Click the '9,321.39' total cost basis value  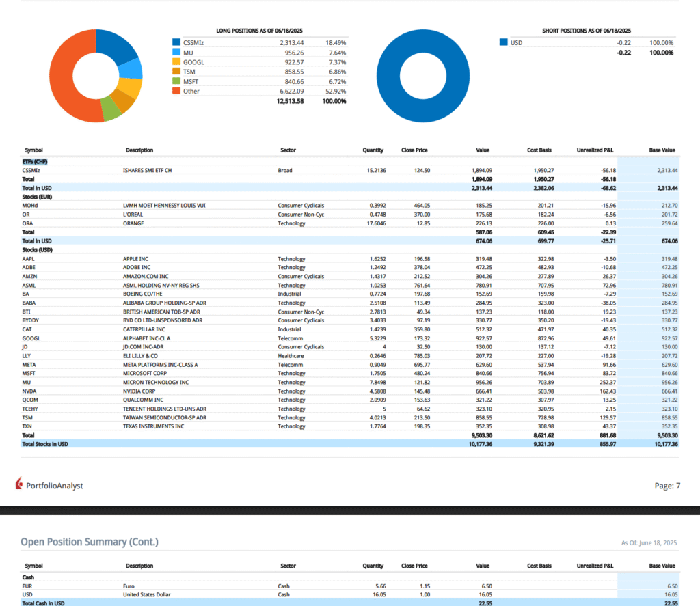point(543,444)
